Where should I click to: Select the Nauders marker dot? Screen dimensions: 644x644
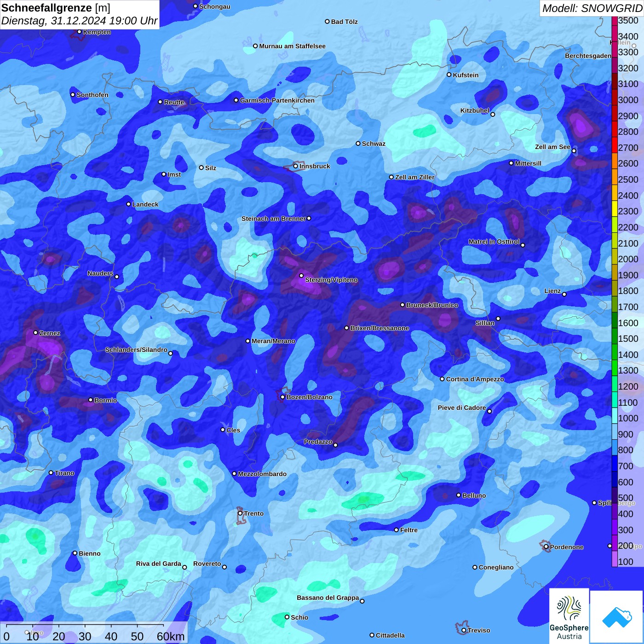coord(117,277)
